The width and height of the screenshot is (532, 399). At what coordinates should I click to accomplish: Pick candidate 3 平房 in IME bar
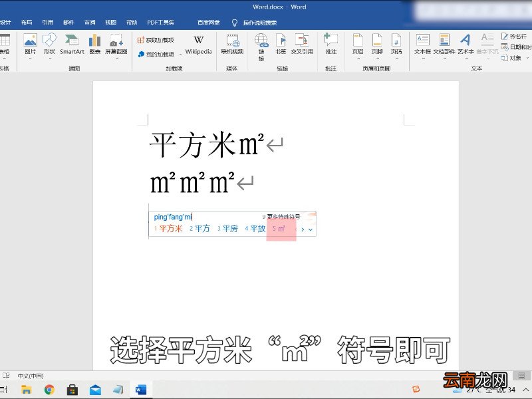(x=227, y=229)
